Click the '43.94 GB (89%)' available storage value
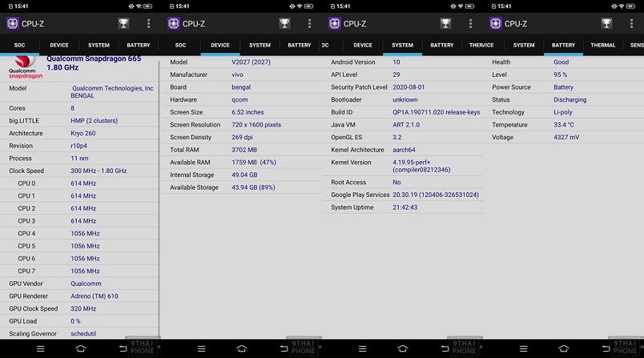644x358 pixels. pos(253,187)
